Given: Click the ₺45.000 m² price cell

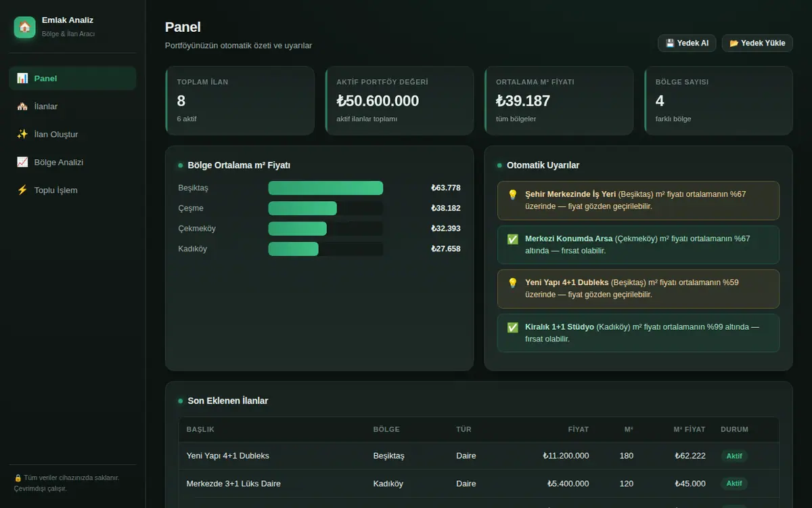Looking at the screenshot, I should 690,484.
